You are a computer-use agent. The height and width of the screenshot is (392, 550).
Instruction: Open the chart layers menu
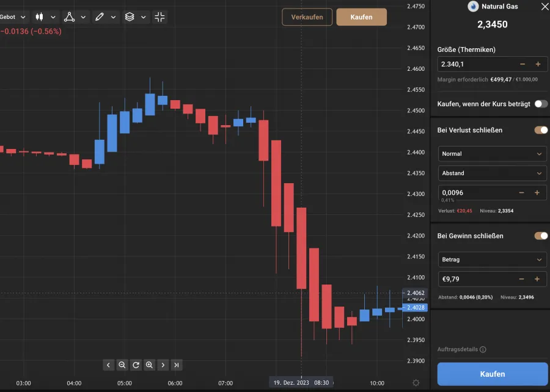(x=135, y=17)
